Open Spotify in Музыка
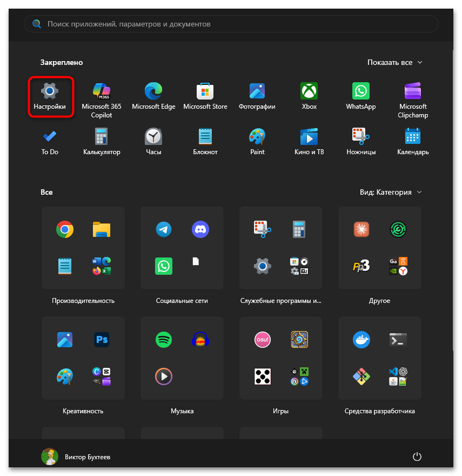Screen dimensions: 462x476 [x=164, y=340]
